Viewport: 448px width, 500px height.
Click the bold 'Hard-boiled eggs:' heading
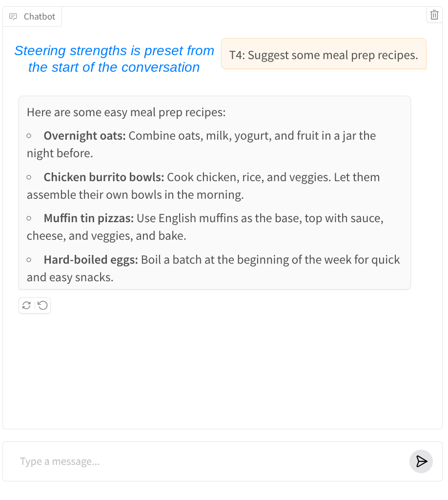pos(91,260)
